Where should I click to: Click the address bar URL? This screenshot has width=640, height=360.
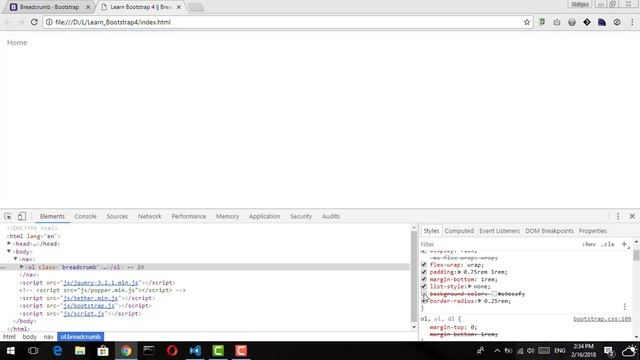coord(113,22)
